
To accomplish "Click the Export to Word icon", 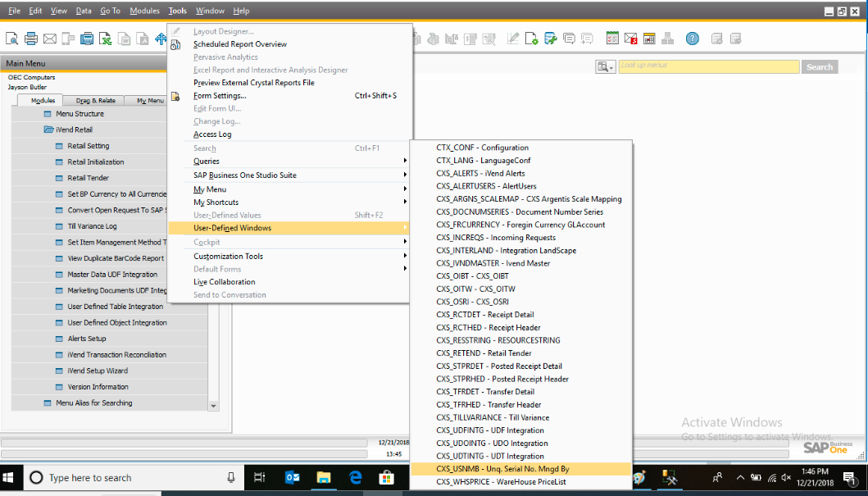I will tap(125, 39).
